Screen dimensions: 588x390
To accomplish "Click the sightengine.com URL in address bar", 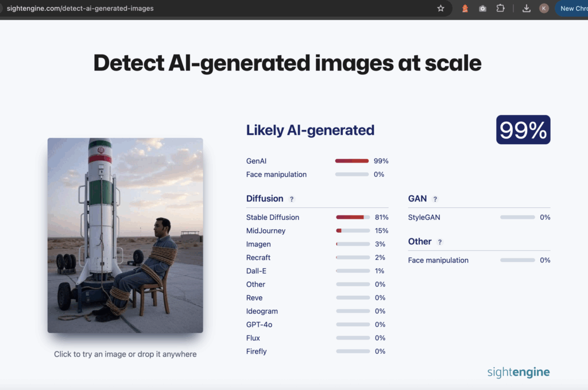I will (80, 8).
